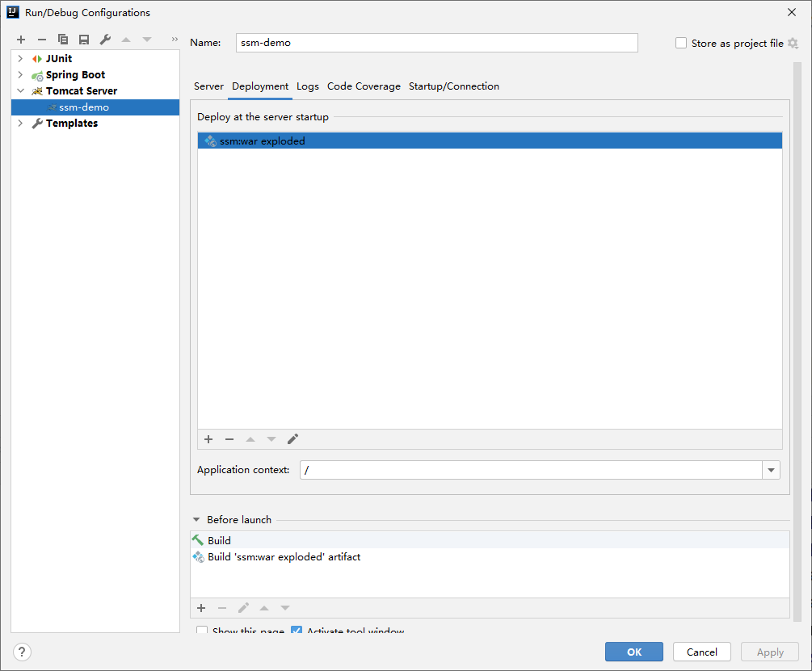Edit deployment artifact pencil icon
Viewport: 812px width, 671px height.
coord(292,439)
